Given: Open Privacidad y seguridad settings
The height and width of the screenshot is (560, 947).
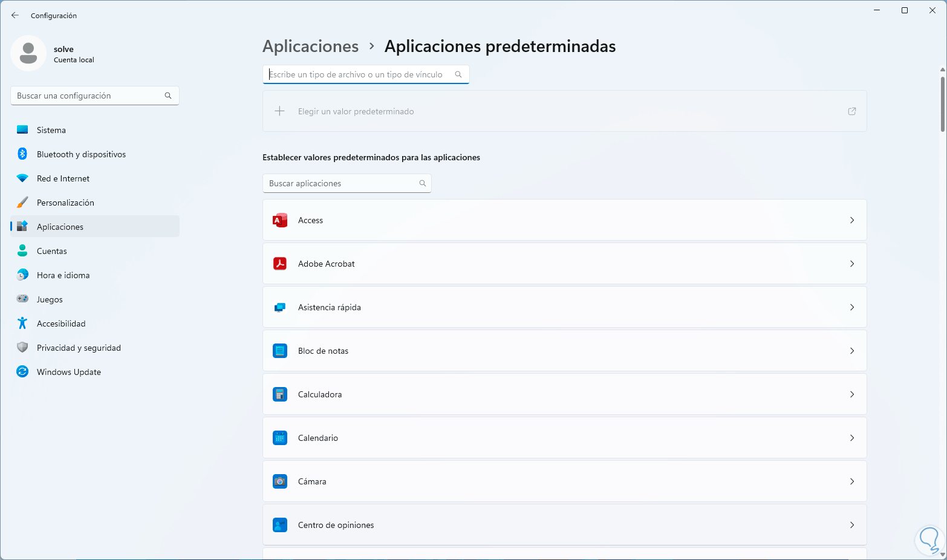Looking at the screenshot, I should tap(79, 348).
